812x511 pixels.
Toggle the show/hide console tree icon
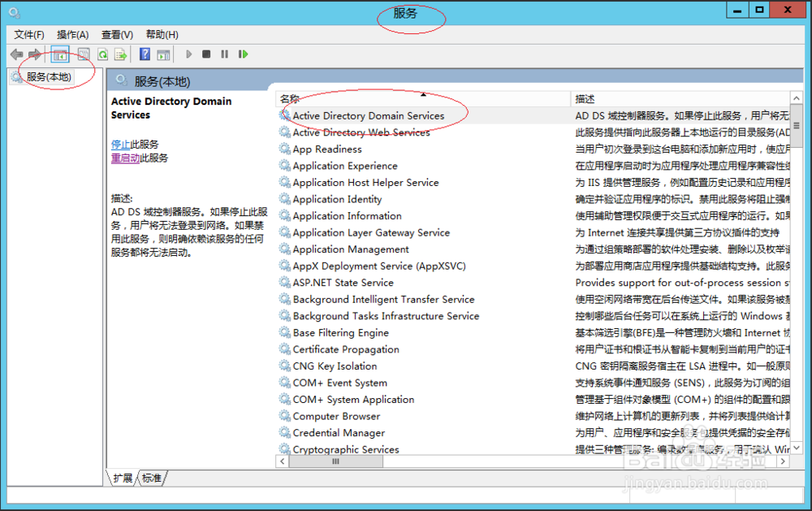pos(60,54)
